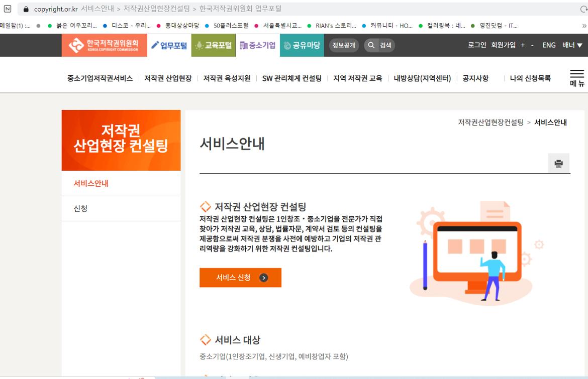
Task: Click the print icon on the page
Action: (x=558, y=163)
